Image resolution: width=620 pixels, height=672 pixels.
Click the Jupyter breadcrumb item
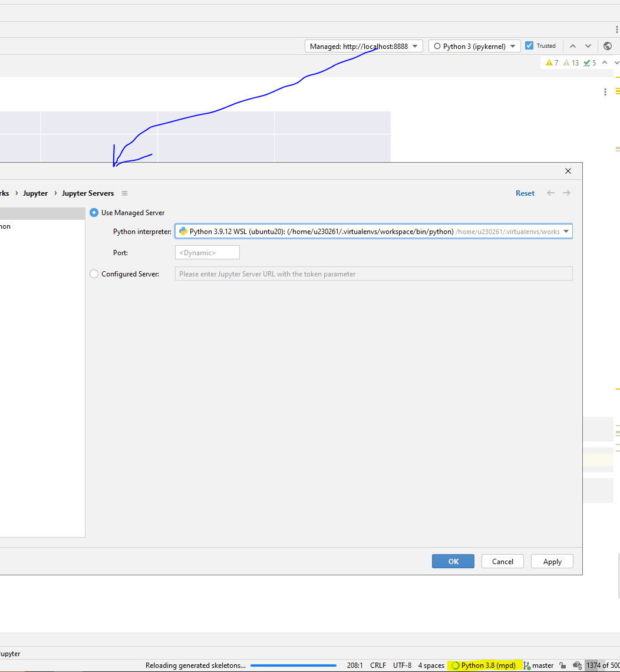coord(35,193)
